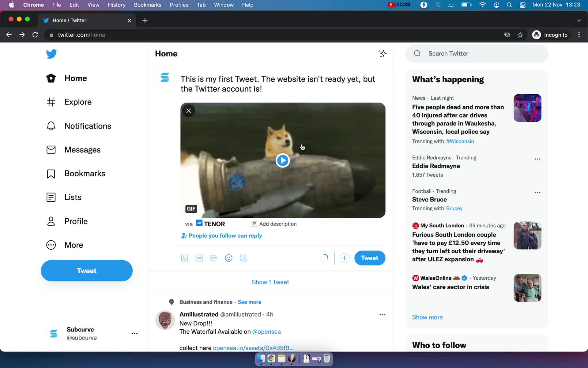Open the opensea.io assets link
The image size is (588, 368).
pos(253,348)
